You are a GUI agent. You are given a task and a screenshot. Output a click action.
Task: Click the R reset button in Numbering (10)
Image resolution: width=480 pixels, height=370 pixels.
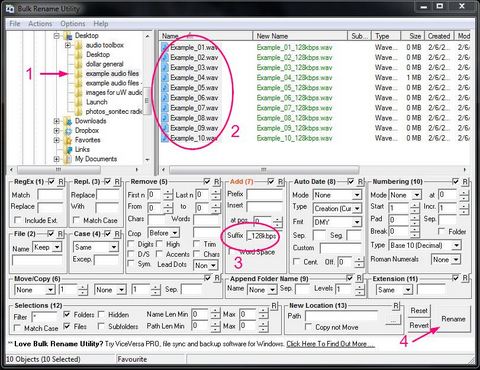click(x=465, y=182)
